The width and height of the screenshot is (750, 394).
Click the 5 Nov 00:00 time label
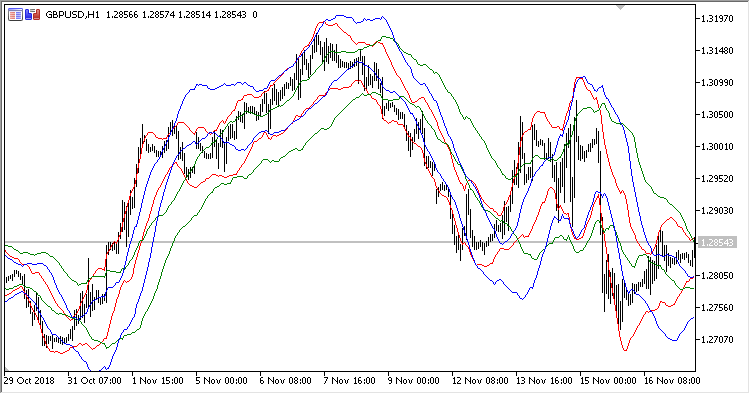click(221, 381)
